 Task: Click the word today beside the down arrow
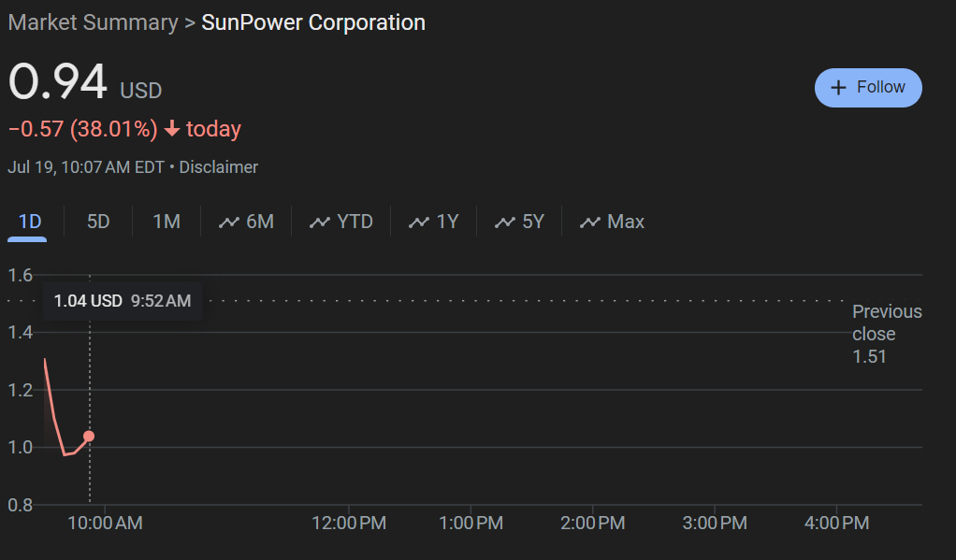click(x=213, y=129)
